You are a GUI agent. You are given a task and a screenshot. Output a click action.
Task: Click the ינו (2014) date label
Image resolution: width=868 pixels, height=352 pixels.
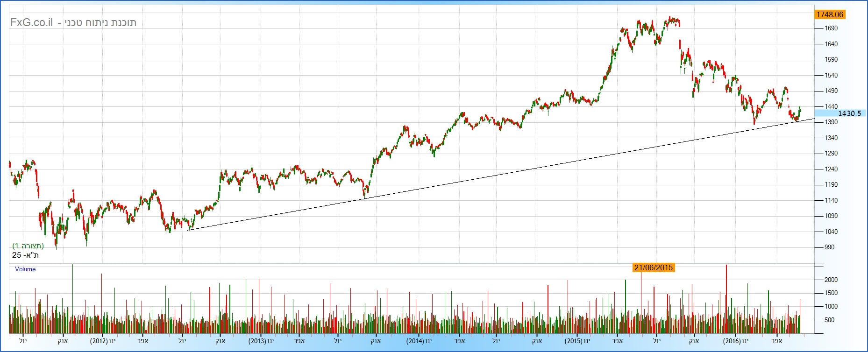point(419,341)
